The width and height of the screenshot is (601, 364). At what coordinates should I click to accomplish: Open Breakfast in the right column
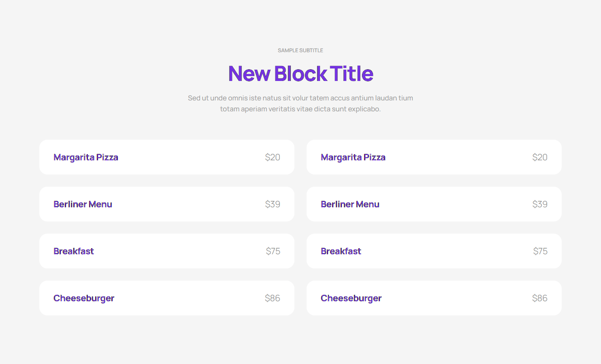(x=341, y=251)
